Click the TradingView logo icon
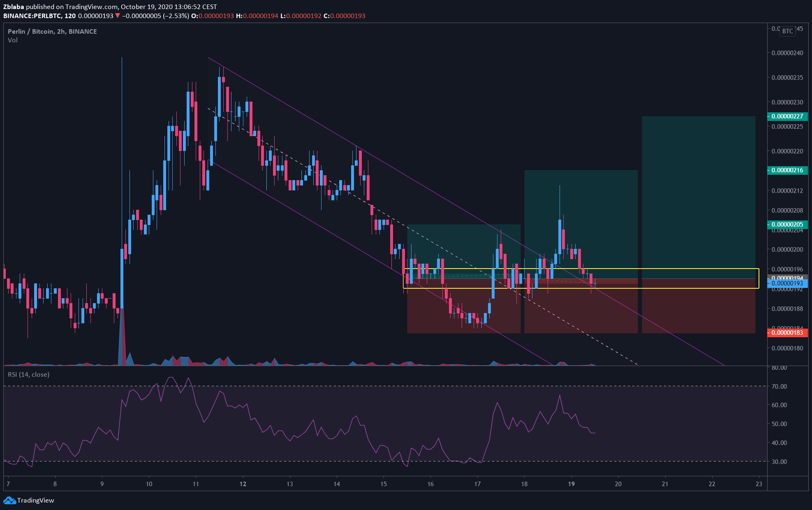 [9, 501]
